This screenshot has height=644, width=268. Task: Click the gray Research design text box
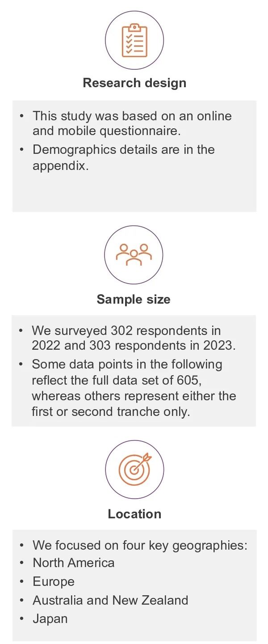[134, 156]
